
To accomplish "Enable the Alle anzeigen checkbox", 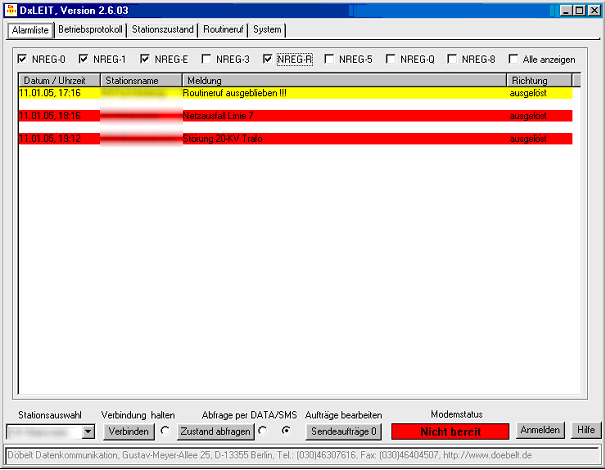I will [513, 59].
